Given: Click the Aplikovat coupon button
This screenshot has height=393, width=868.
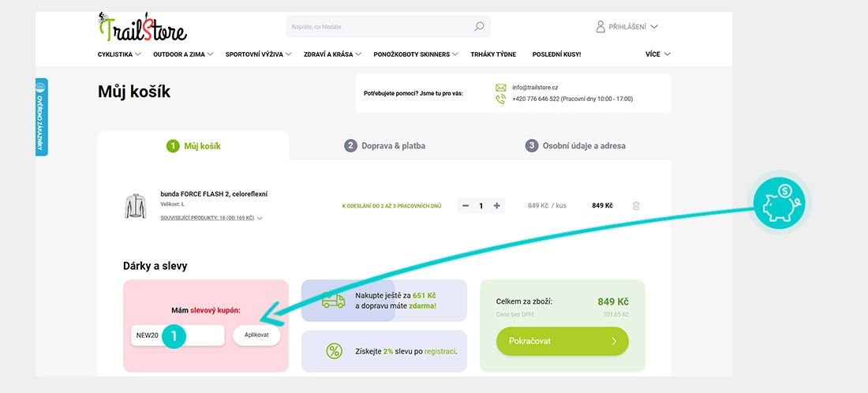Looking at the screenshot, I should pyautogui.click(x=256, y=335).
